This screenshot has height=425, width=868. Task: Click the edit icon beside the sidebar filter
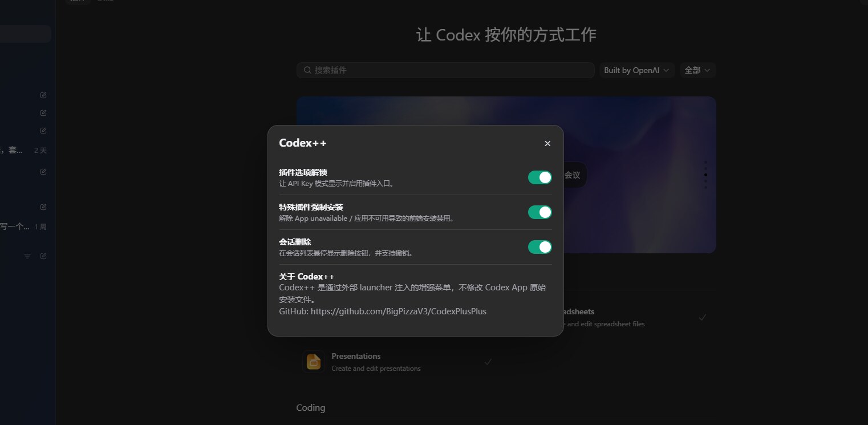click(43, 256)
